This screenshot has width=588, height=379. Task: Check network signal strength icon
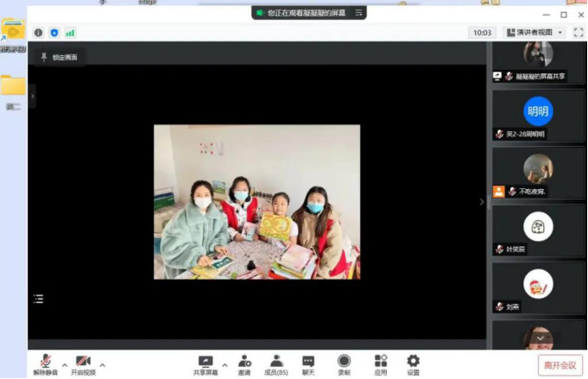[70, 33]
